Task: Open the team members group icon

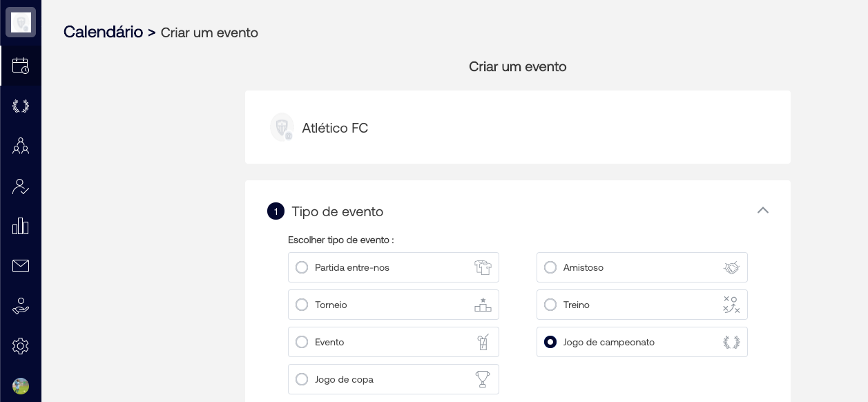Action: pos(21,146)
